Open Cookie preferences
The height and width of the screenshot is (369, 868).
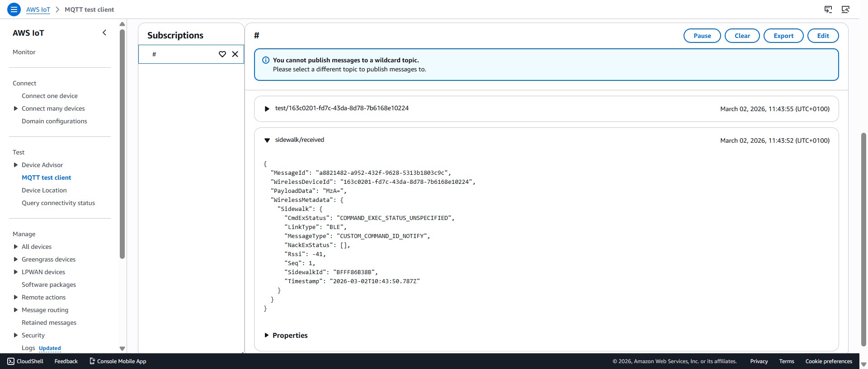click(x=829, y=361)
